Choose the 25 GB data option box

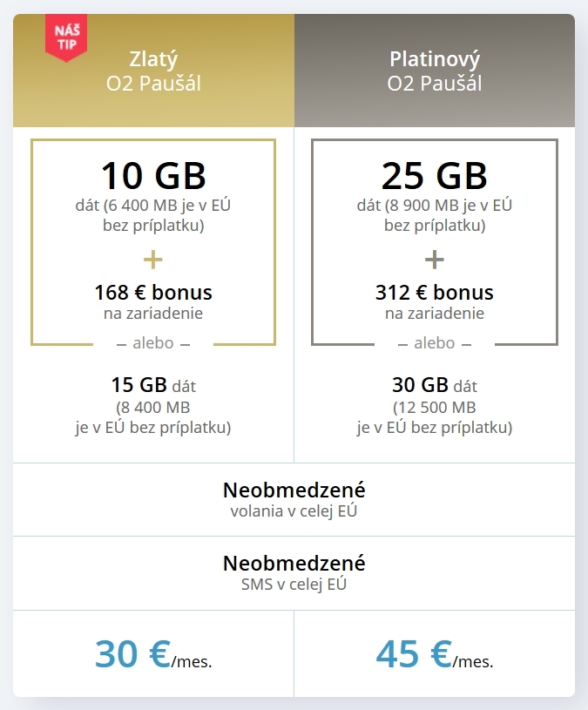click(435, 242)
